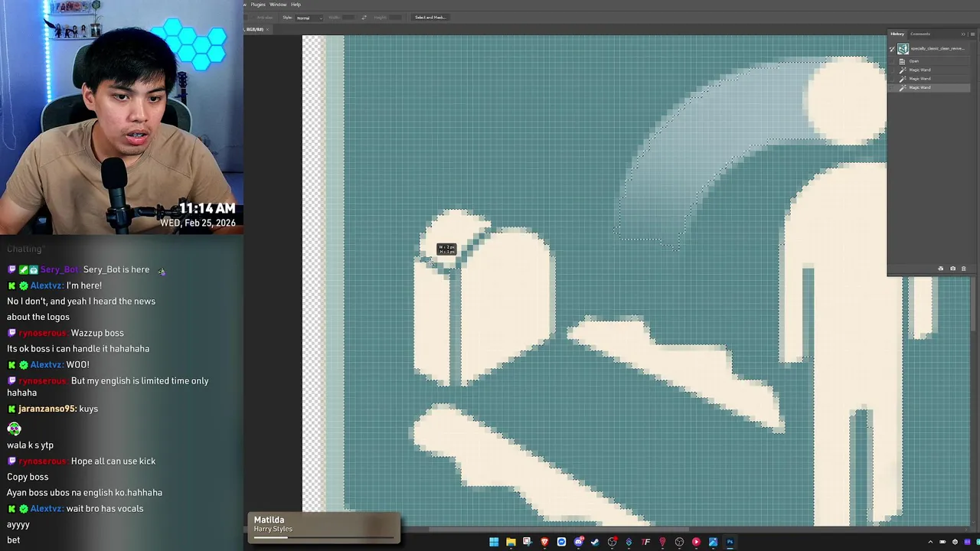Click the jaranzanso95 username in chat
The width and height of the screenshot is (980, 551).
pos(47,409)
